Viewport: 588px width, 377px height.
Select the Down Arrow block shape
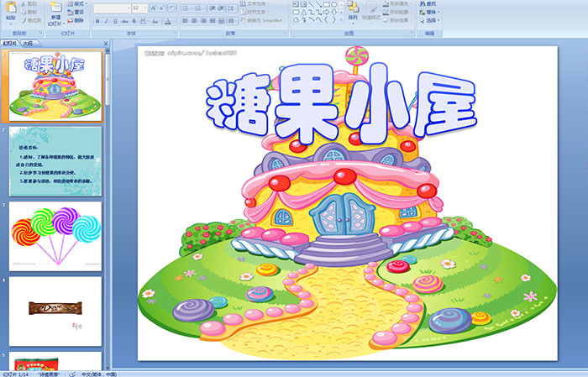click(333, 13)
